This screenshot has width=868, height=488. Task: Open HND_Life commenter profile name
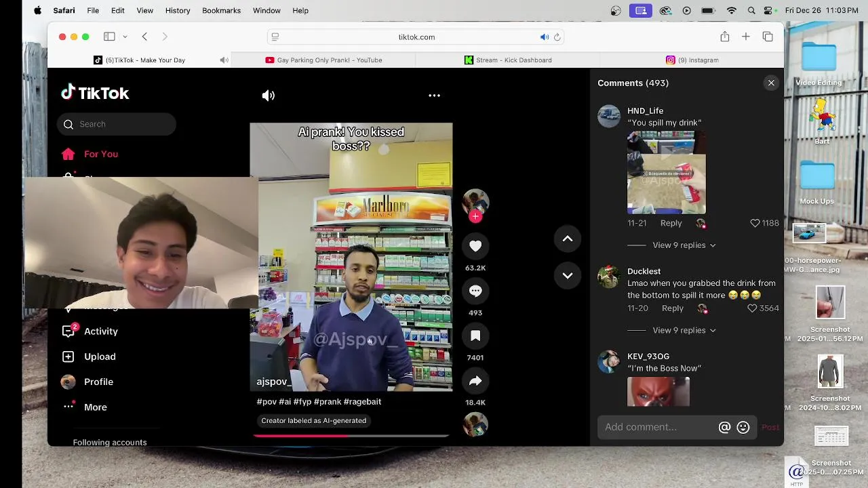(646, 111)
